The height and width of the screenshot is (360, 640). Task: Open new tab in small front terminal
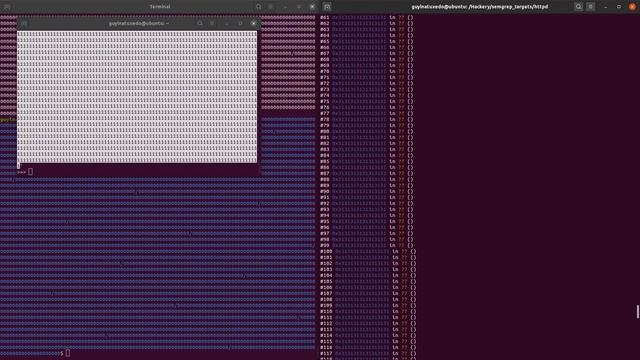click(24, 24)
